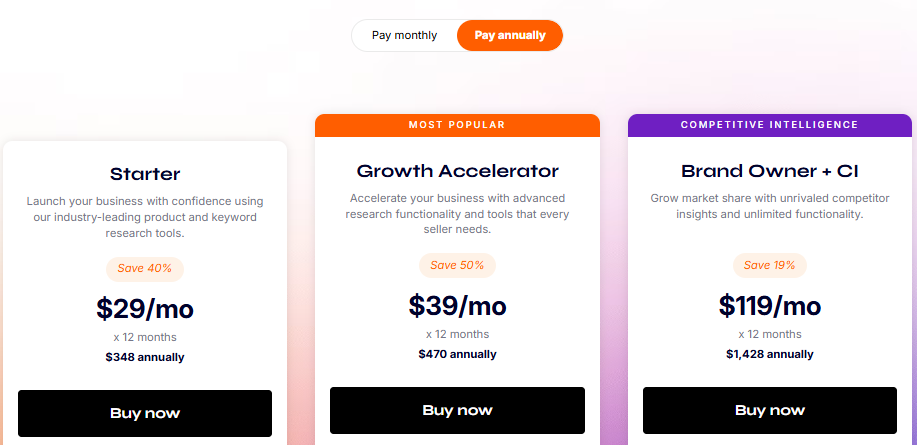Viewport: 917px width, 445px height.
Task: Click the Save 40% badge
Action: [145, 268]
